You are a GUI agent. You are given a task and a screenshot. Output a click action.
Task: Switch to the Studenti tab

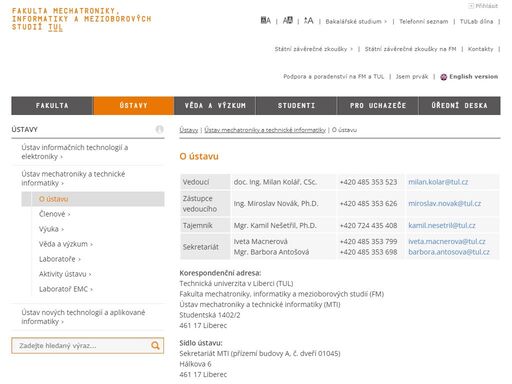click(296, 106)
